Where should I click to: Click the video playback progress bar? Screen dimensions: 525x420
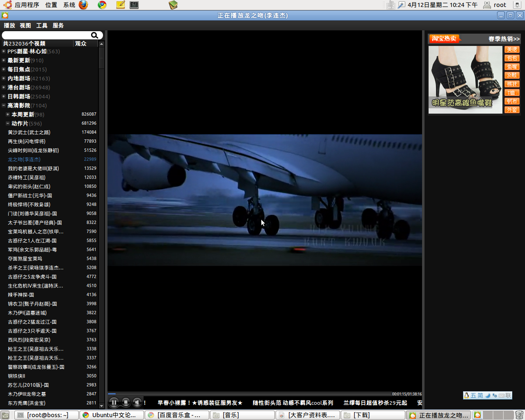coord(249,394)
